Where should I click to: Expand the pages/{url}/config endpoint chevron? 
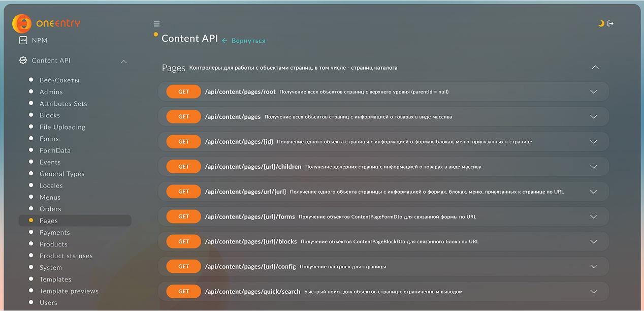(593, 266)
